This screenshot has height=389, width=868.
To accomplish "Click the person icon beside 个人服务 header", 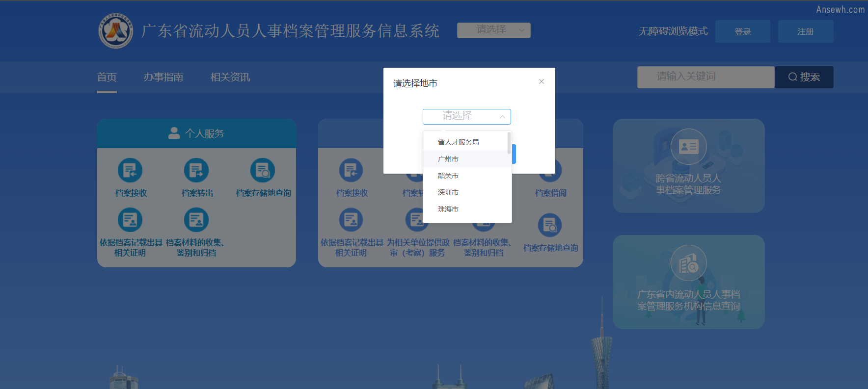I will click(174, 133).
